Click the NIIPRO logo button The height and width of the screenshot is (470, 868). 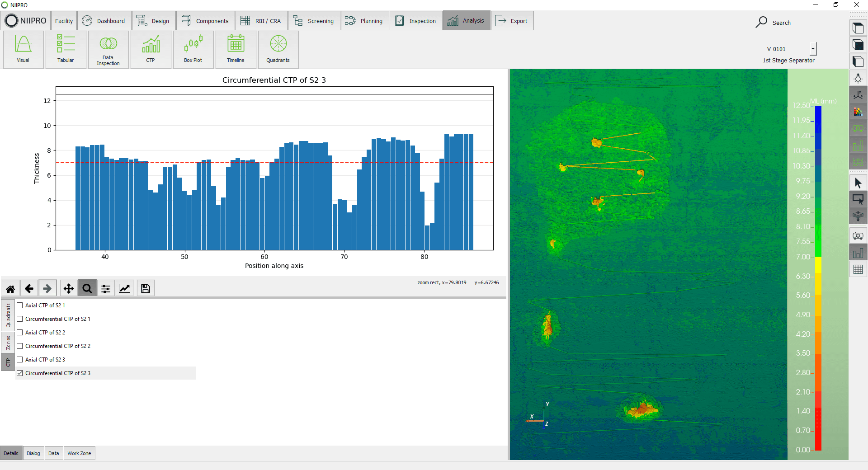click(26, 21)
